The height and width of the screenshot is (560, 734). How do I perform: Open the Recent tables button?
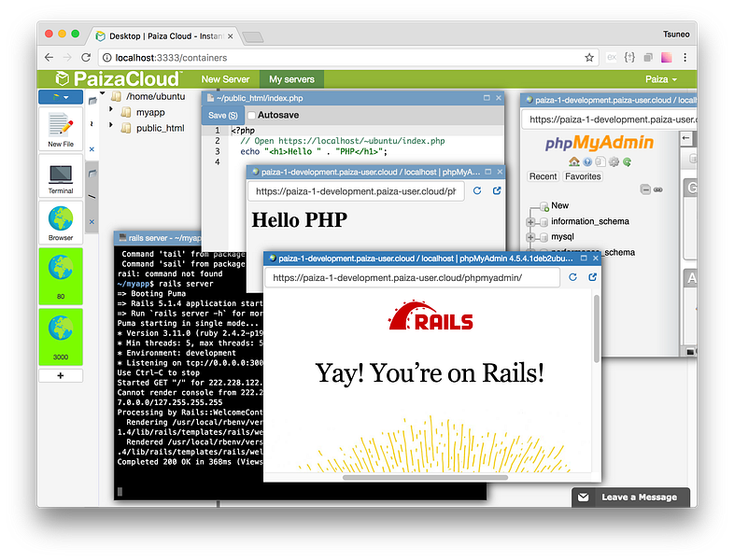pyautogui.click(x=543, y=176)
